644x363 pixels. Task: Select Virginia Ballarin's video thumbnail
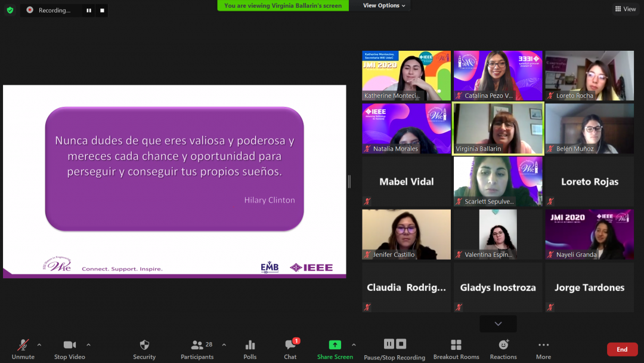tap(498, 128)
